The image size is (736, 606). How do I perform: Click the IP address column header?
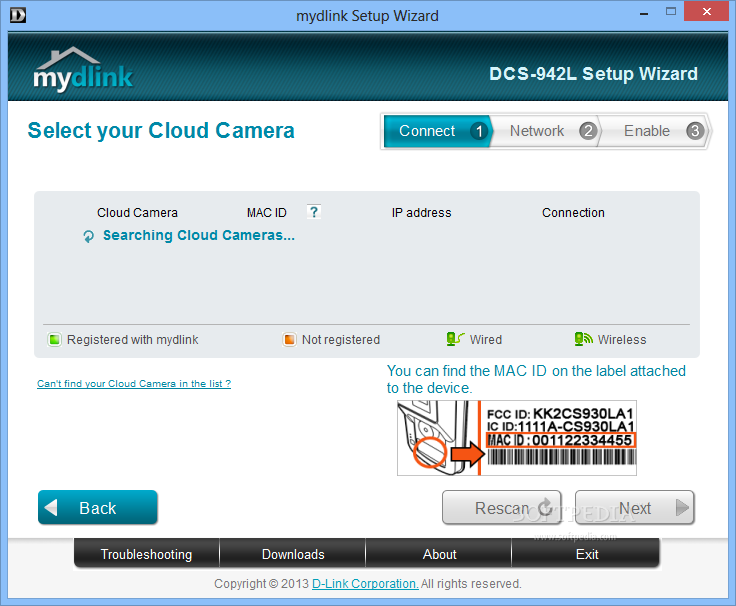[422, 213]
